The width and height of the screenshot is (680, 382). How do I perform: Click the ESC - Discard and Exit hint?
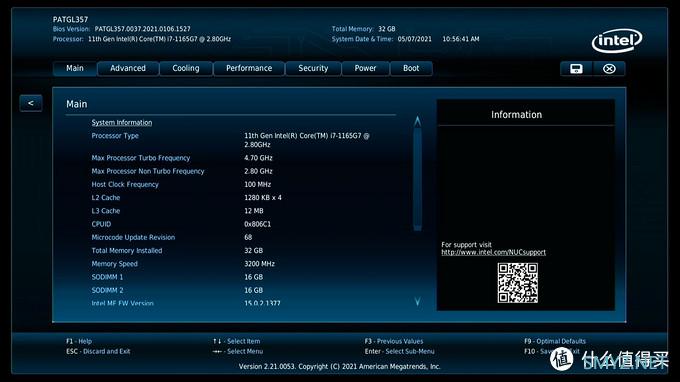[98, 351]
